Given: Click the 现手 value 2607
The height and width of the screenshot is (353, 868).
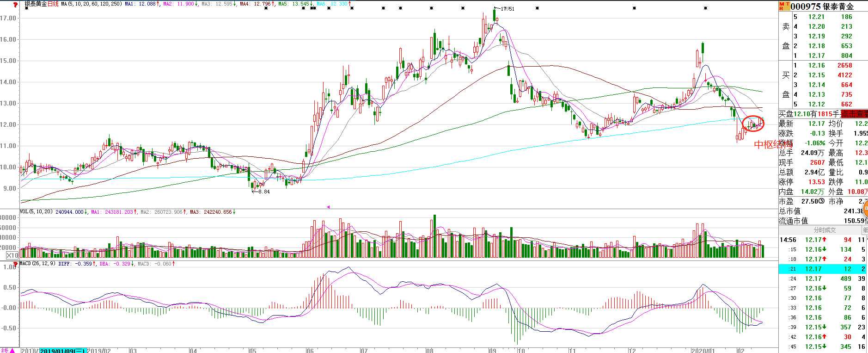Looking at the screenshot, I should pos(817,162).
